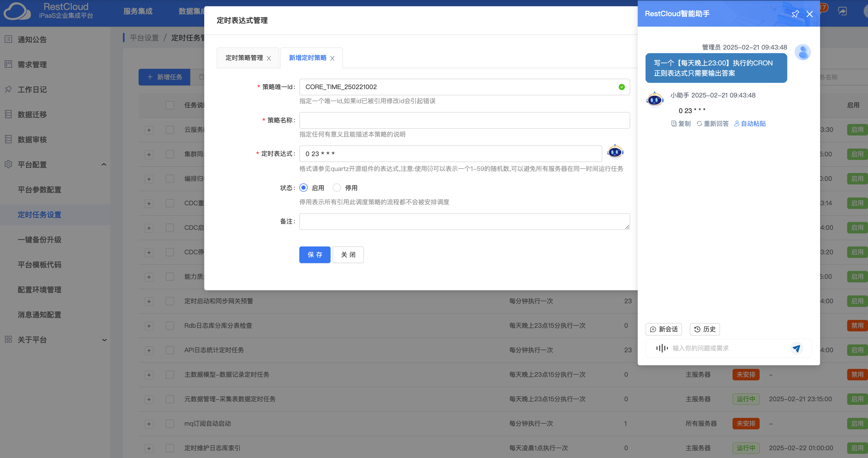Click the 自动粘贴 auto-paste link
The height and width of the screenshot is (458, 868).
750,124
